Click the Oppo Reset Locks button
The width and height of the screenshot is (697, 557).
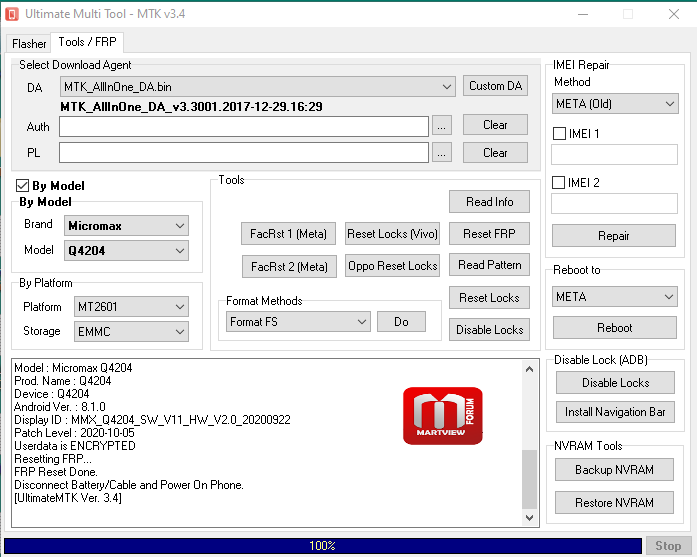coord(393,265)
